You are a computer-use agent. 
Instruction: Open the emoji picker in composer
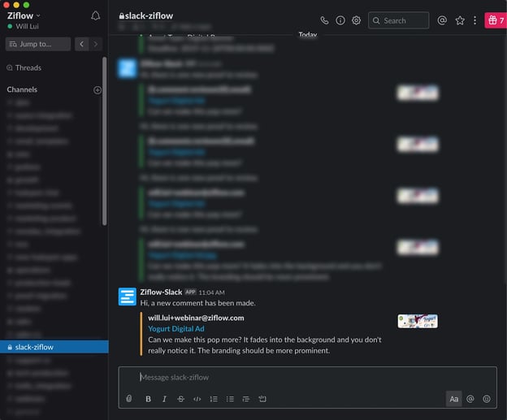point(487,399)
